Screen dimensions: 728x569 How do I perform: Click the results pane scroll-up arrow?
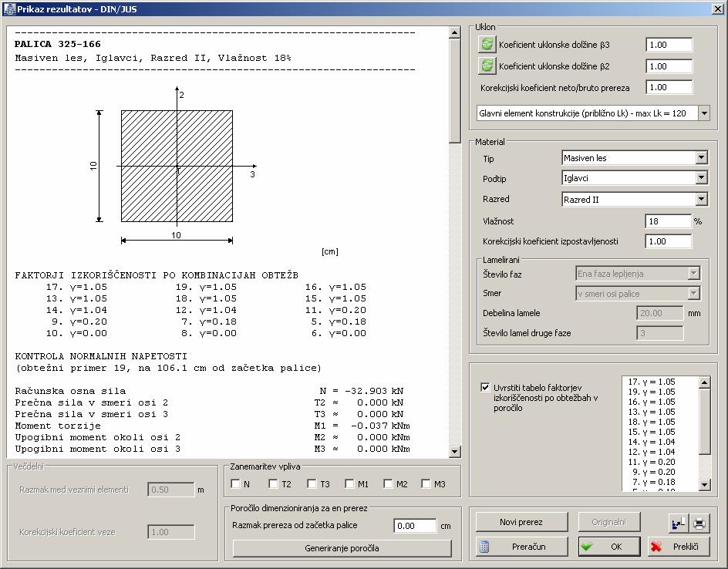(x=454, y=32)
